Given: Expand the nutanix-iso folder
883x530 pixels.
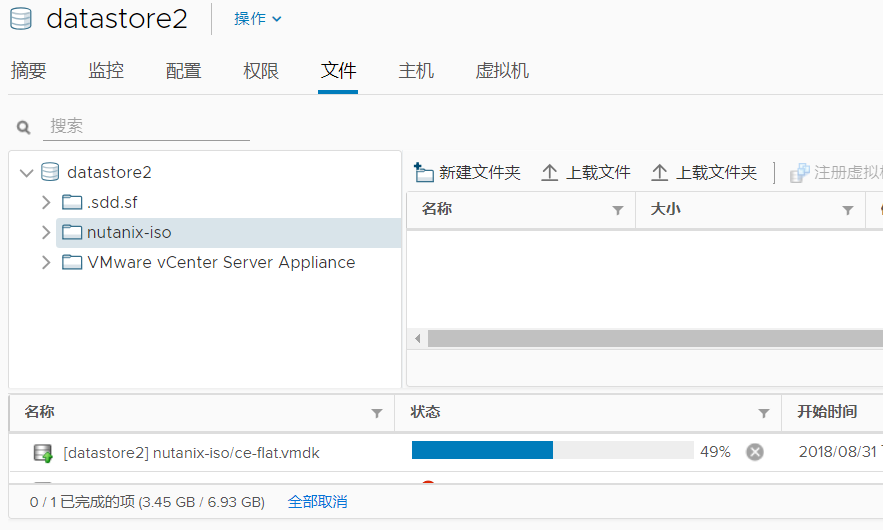Looking at the screenshot, I should [x=46, y=232].
